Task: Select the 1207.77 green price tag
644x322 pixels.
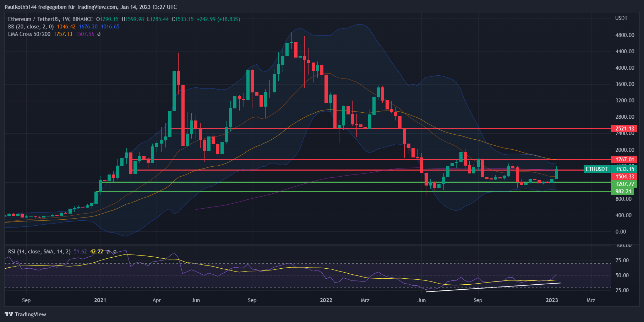Action: (x=624, y=184)
